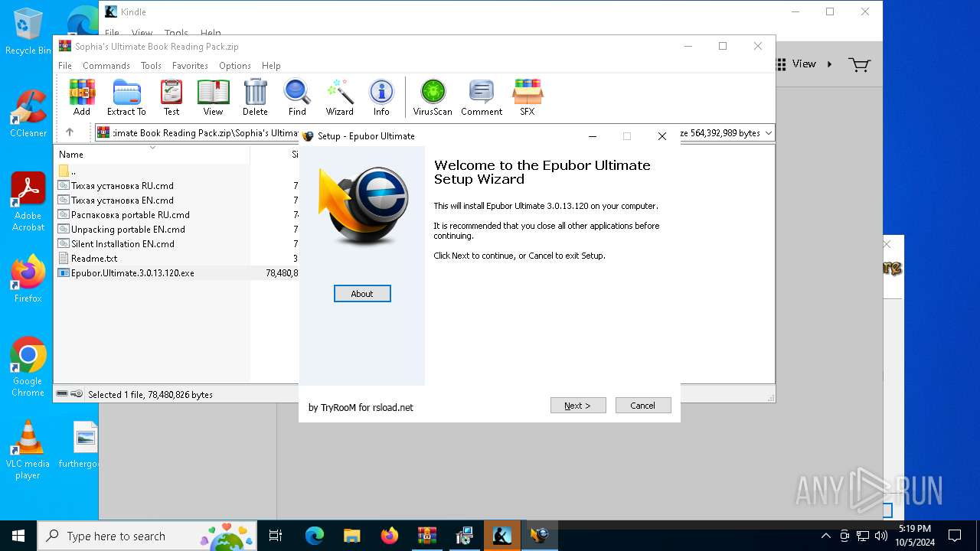Sort by Name column header
Image resolution: width=980 pixels, height=551 pixels.
(152, 155)
